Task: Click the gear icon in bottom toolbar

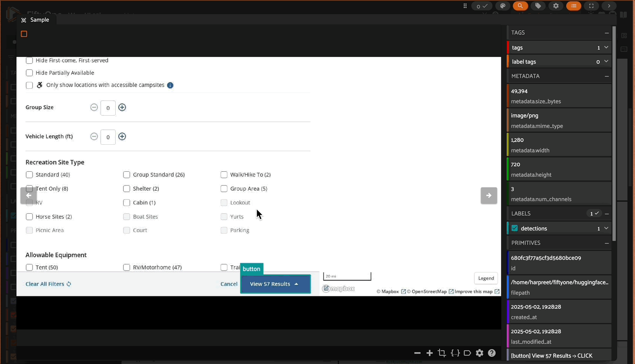Action: 479,353
